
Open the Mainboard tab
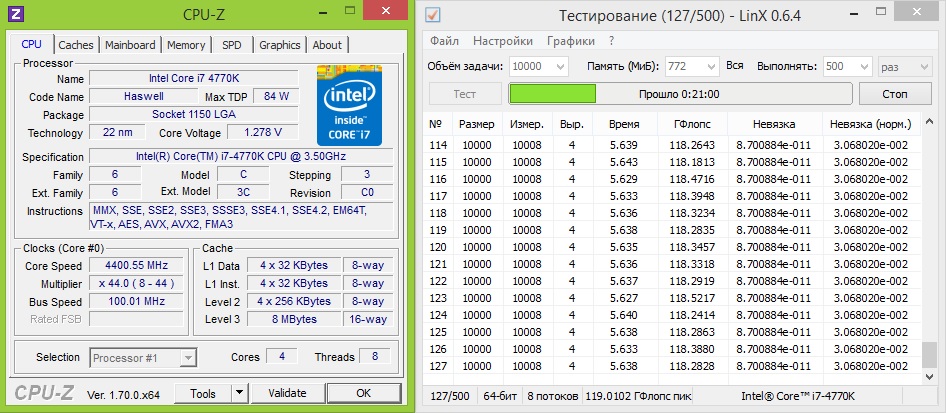pyautogui.click(x=130, y=45)
